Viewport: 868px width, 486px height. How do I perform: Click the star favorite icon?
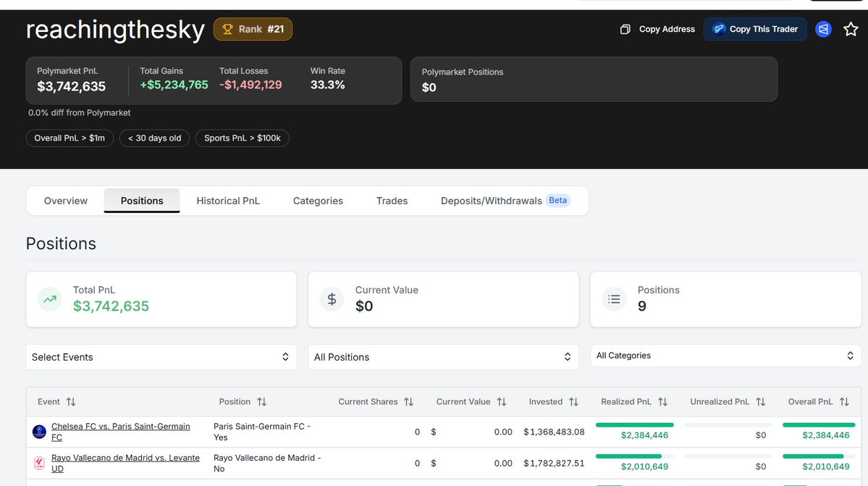(x=851, y=29)
